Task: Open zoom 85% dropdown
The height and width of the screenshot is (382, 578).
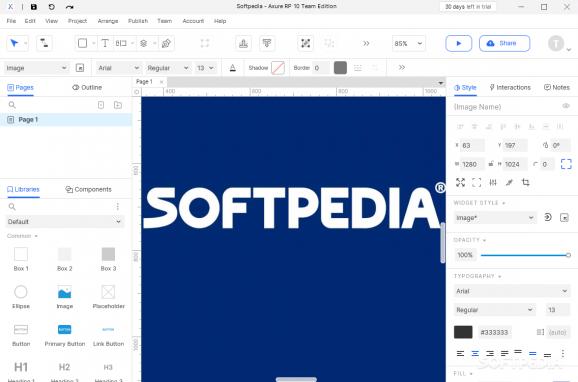Action: tap(408, 44)
